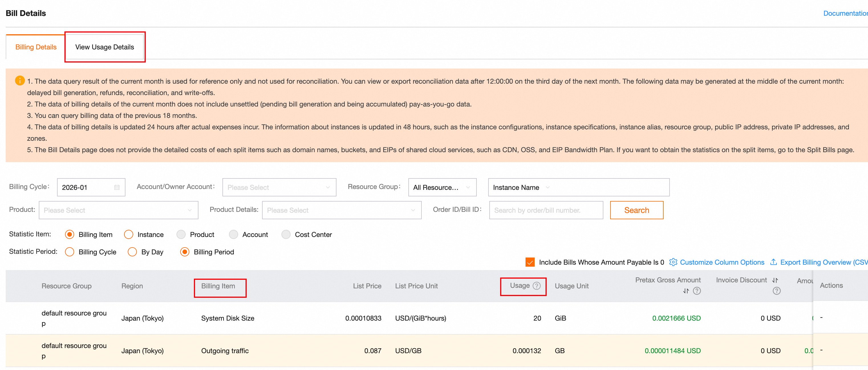Click the Invoice Discount help icon

[776, 291]
